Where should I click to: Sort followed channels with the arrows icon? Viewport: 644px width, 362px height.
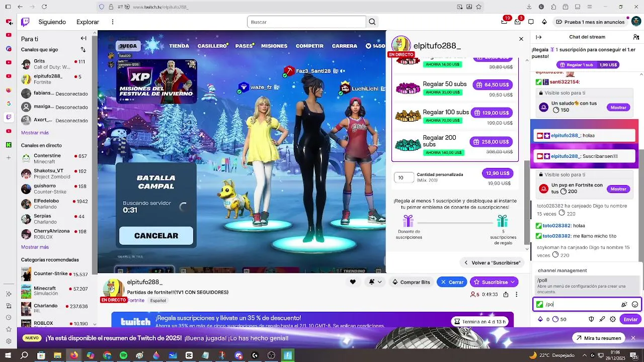(x=84, y=50)
